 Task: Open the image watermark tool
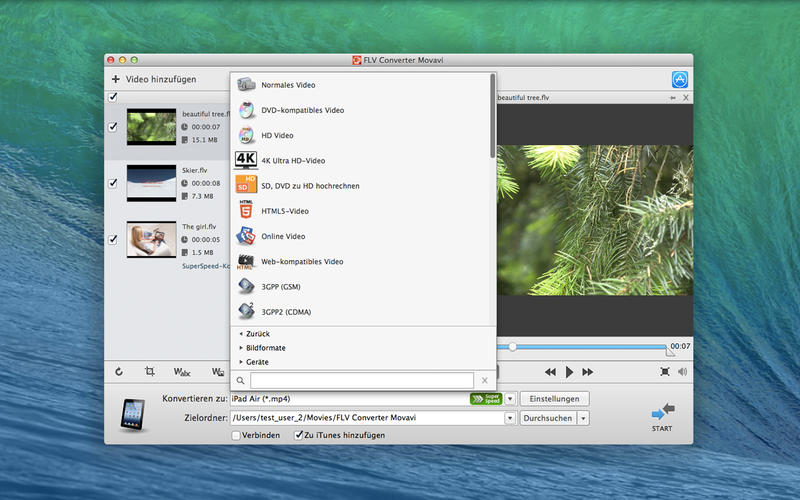218,372
